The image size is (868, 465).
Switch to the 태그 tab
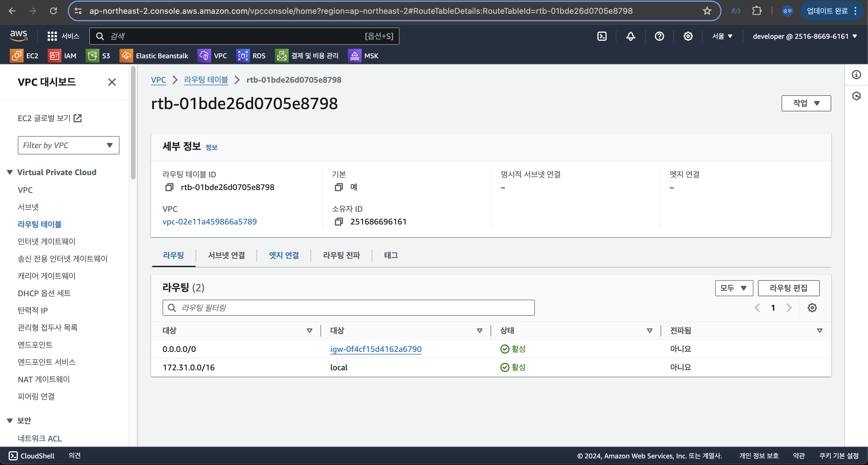(x=391, y=255)
